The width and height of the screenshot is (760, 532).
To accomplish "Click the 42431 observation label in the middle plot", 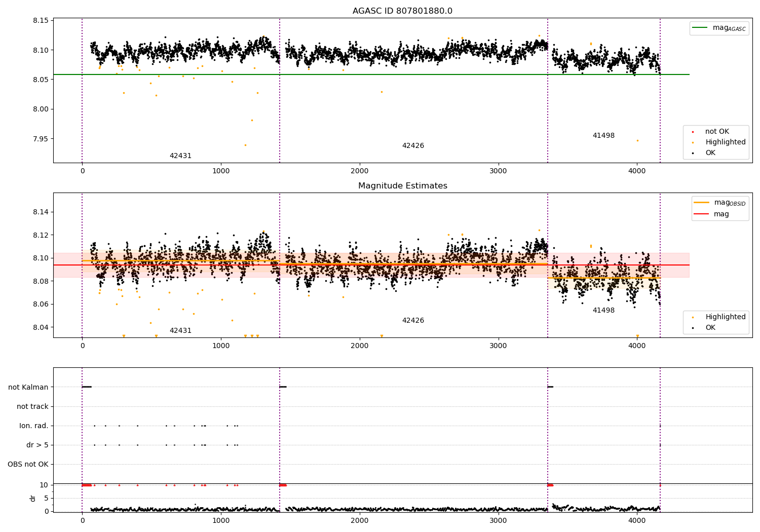I will point(180,331).
